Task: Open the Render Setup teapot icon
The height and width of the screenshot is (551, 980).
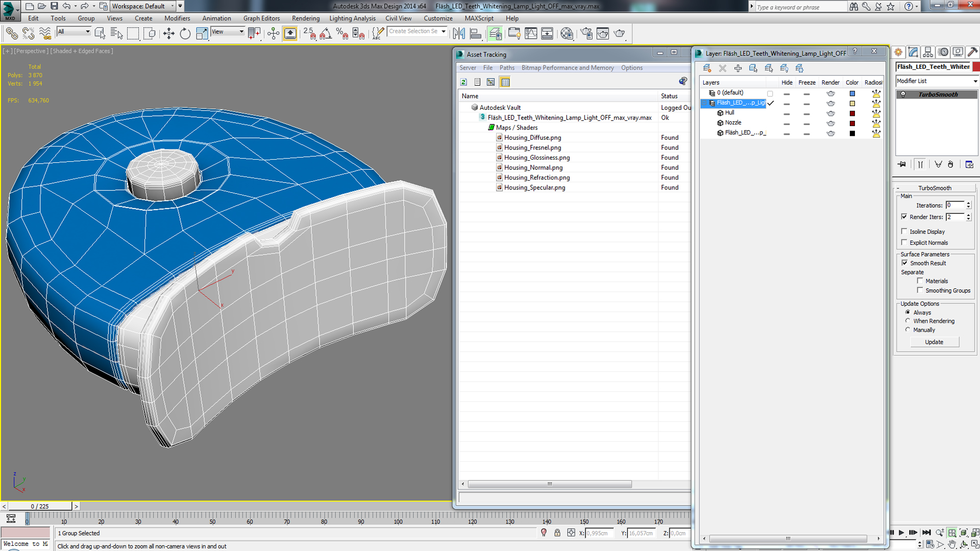Action: [586, 34]
